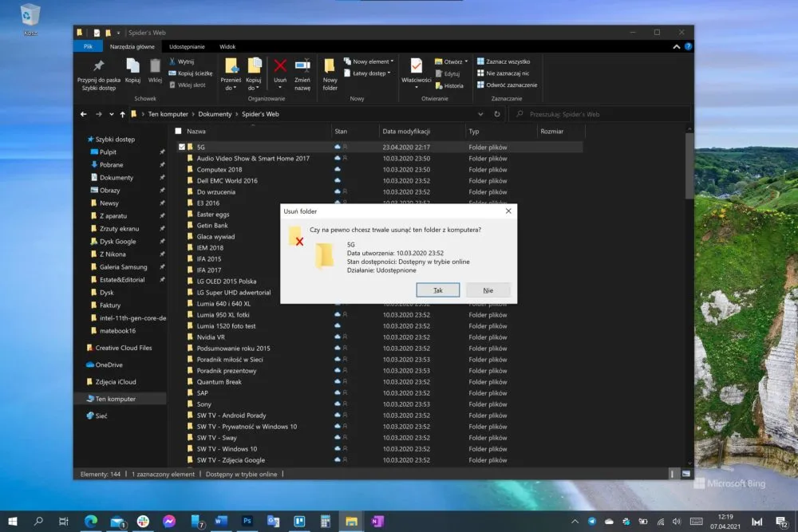
Task: Confirm deletion with the Tak button
Action: click(437, 290)
